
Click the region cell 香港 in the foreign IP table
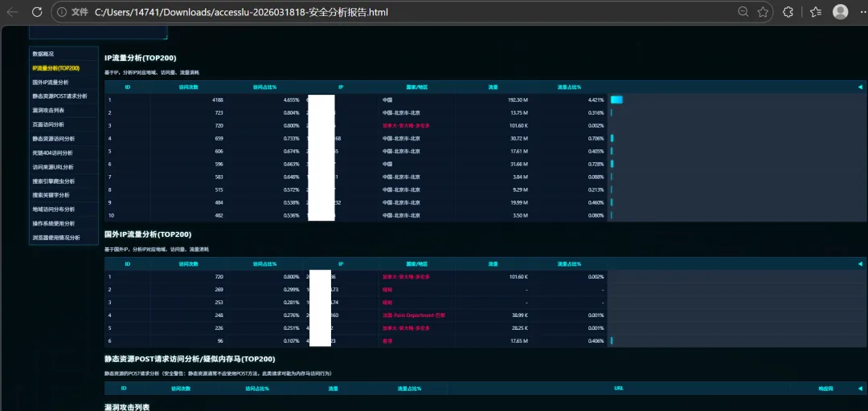point(387,340)
